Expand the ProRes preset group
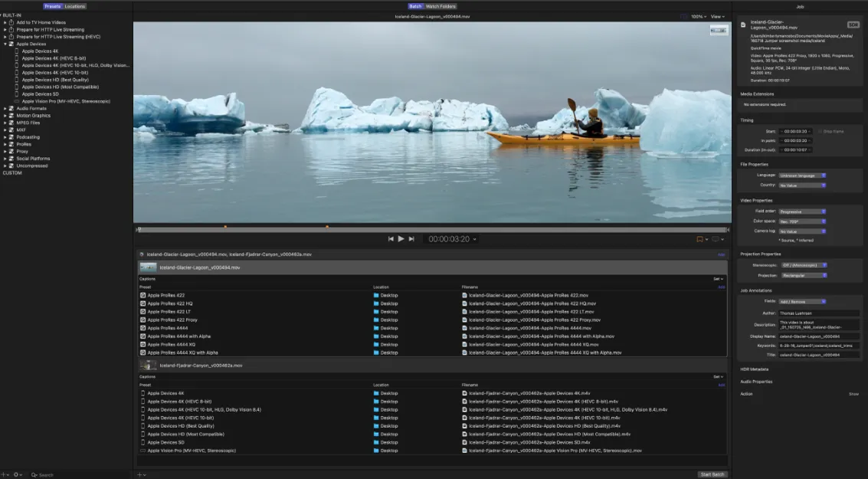Screen dimensions: 868x479 coord(5,144)
